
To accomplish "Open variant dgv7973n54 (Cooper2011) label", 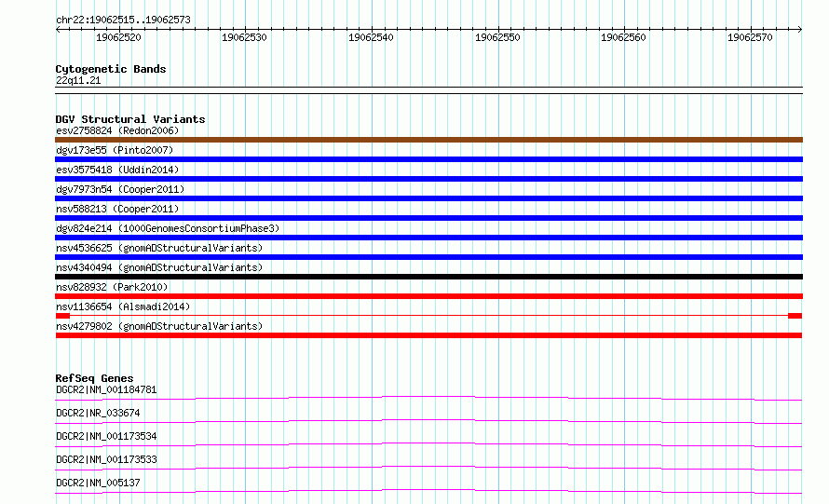I will (x=120, y=189).
